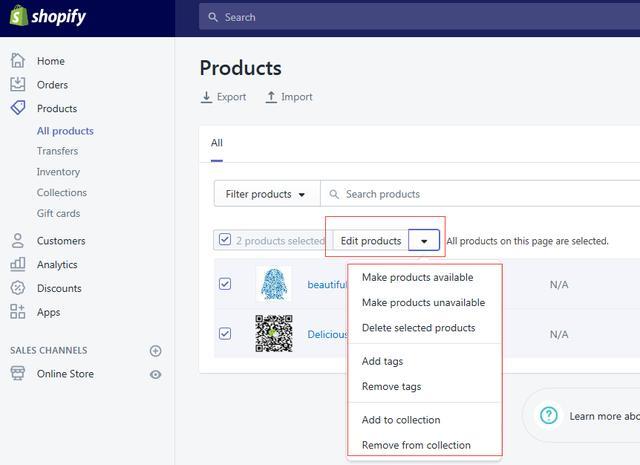This screenshot has width=640, height=465.
Task: Open Analytics via its bar chart icon
Action: (18, 265)
